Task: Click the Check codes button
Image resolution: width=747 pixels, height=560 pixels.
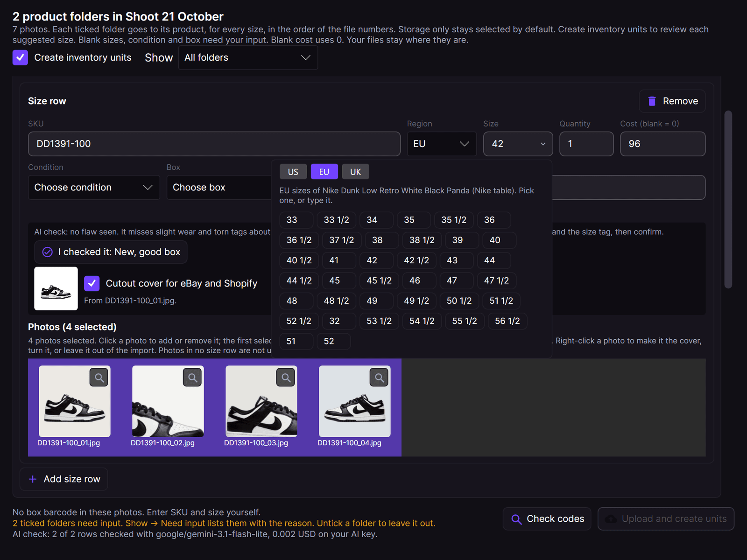Action: (x=547, y=519)
